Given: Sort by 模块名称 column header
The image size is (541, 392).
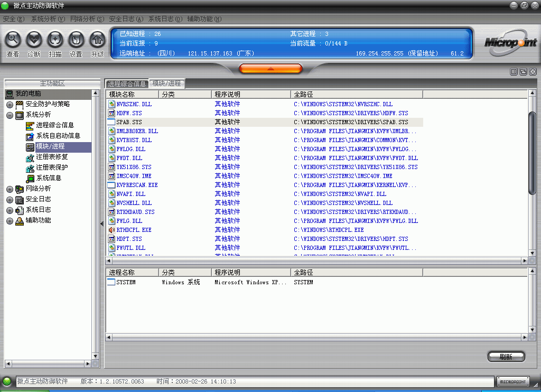Looking at the screenshot, I should [x=133, y=94].
